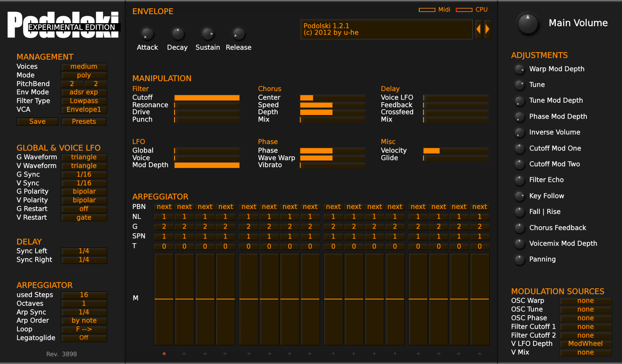Click the Phase Mod Depth knob

click(x=519, y=117)
